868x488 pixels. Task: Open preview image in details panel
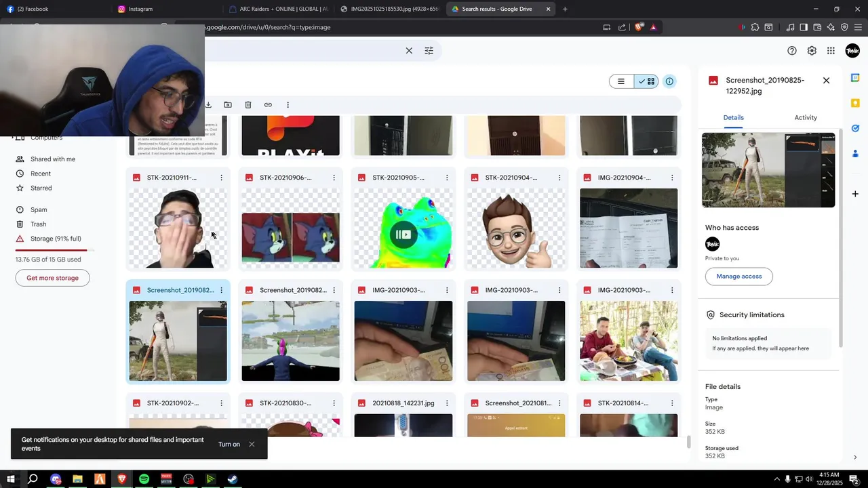(x=768, y=170)
